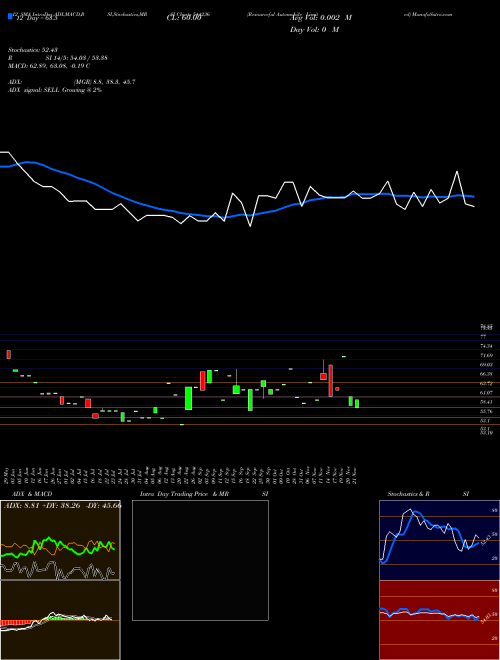Click the website credit in the top right corner
The height and width of the screenshot is (660, 500).
pyautogui.click(x=428, y=14)
